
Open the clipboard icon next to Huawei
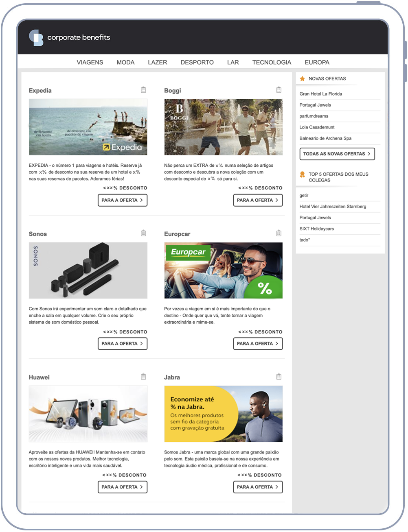pyautogui.click(x=143, y=377)
